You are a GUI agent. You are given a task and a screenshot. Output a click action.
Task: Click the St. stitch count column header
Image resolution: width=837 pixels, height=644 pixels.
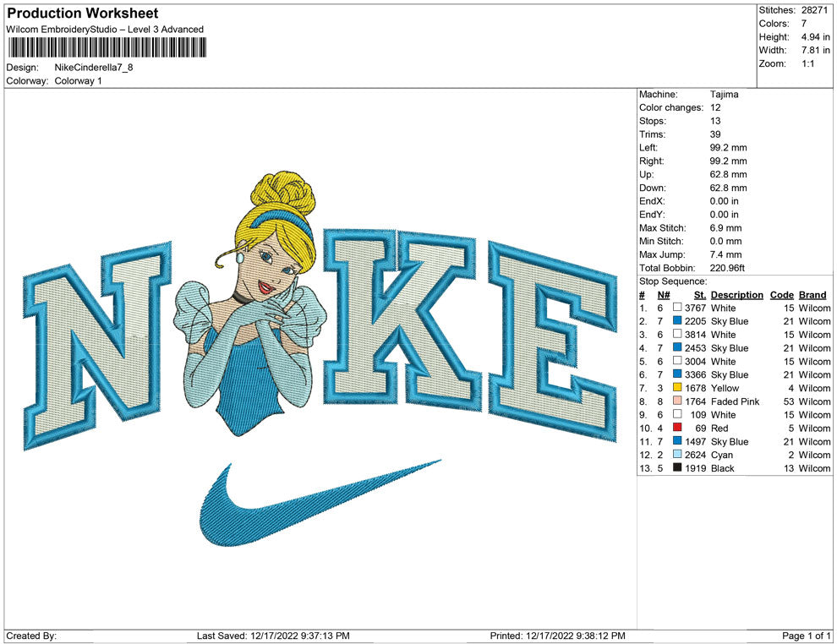coord(700,295)
